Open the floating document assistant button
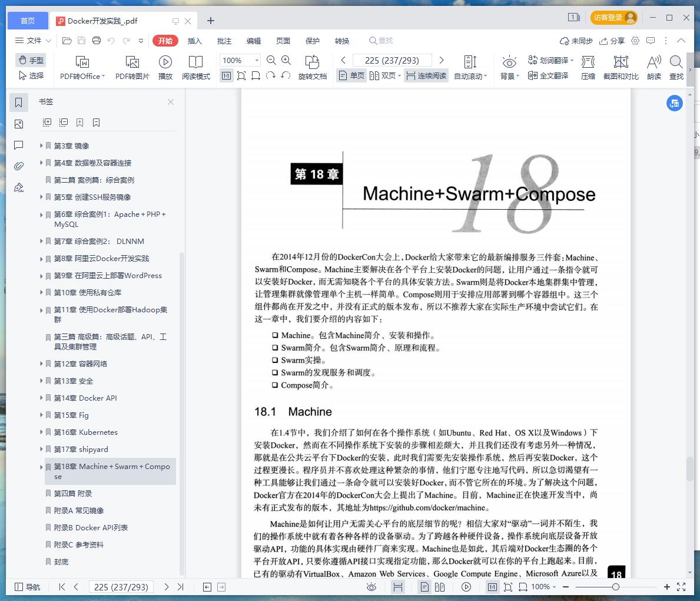The image size is (700, 601). pyautogui.click(x=675, y=103)
